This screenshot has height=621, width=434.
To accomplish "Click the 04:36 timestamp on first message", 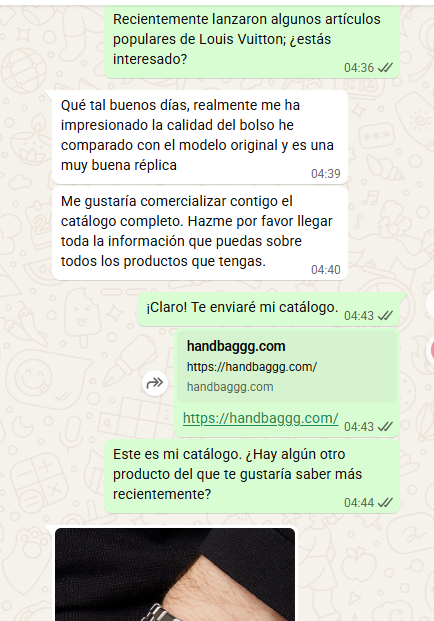I will [x=359, y=68].
